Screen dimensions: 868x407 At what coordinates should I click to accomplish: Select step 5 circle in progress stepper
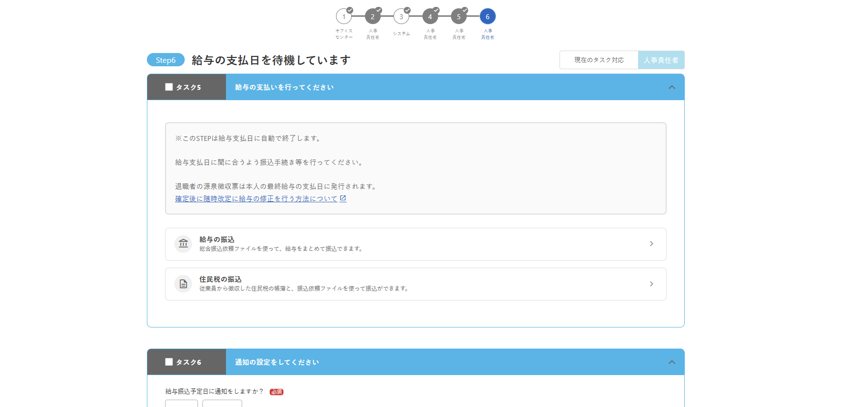459,17
